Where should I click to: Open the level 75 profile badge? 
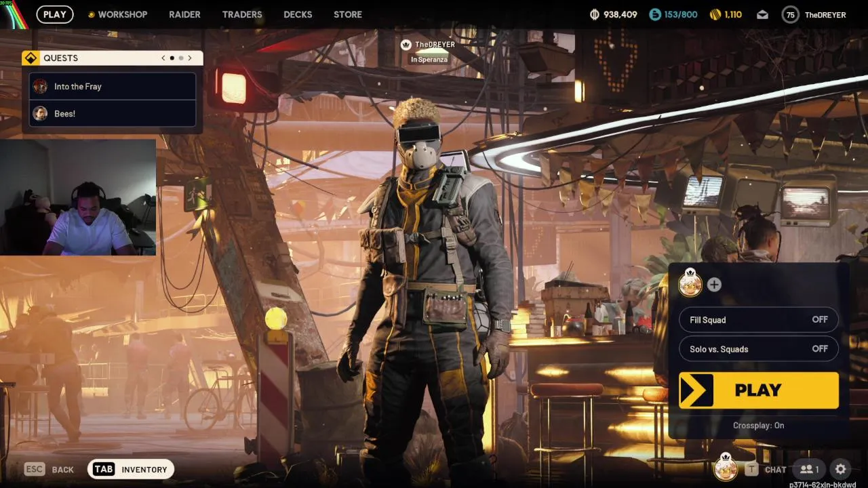pos(790,14)
